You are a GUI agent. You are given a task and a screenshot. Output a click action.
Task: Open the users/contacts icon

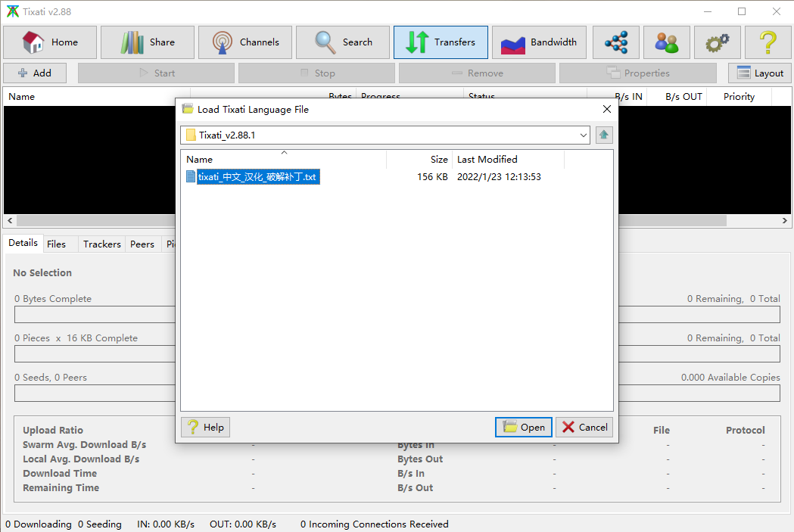point(667,42)
